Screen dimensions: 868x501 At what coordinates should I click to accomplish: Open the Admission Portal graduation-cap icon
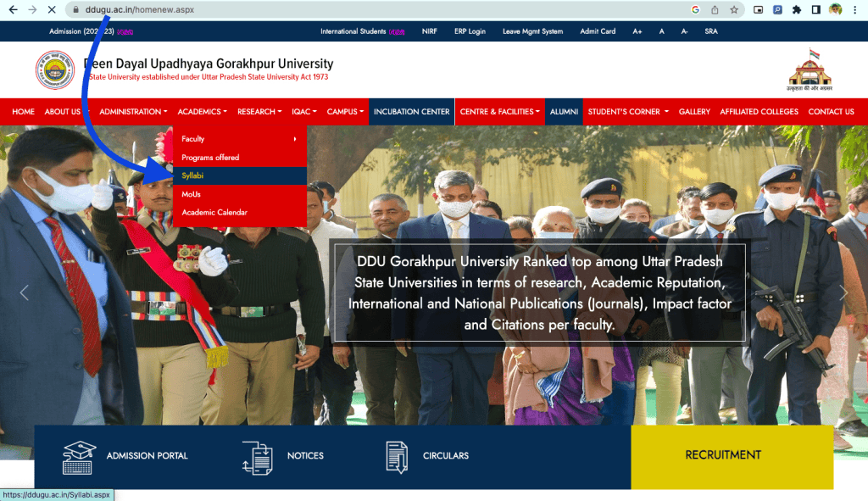tap(79, 457)
